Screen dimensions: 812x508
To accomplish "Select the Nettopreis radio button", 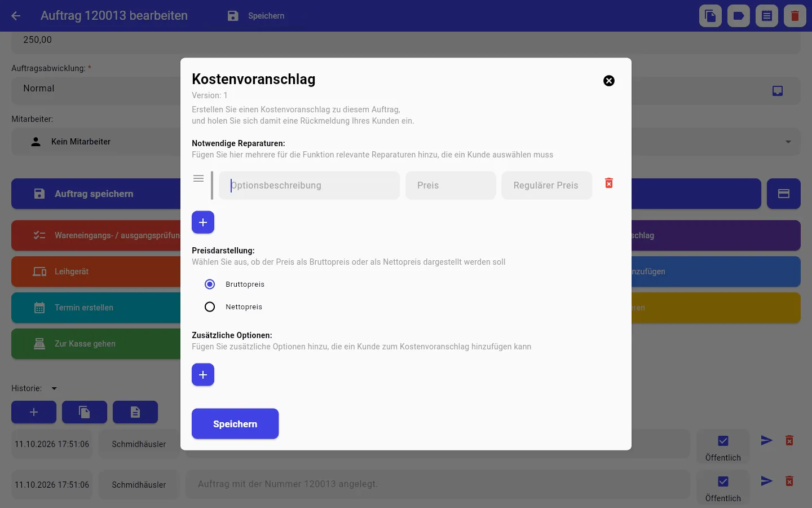I will pyautogui.click(x=210, y=306).
